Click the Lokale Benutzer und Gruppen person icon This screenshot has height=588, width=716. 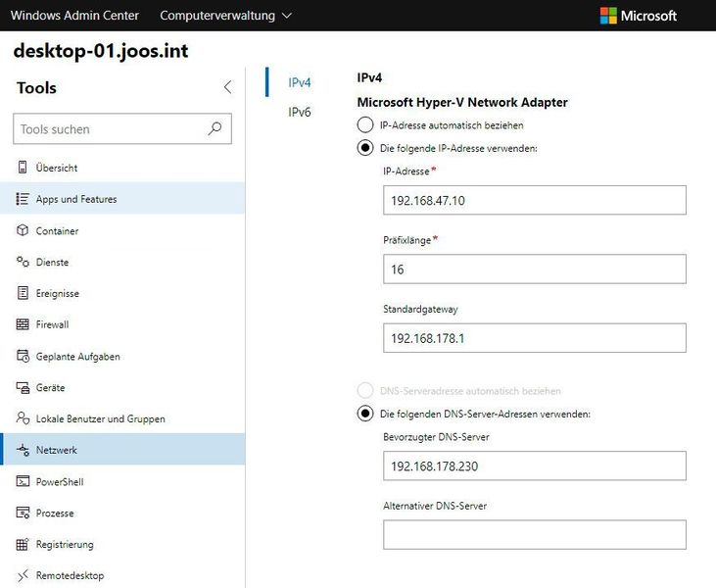point(23,418)
